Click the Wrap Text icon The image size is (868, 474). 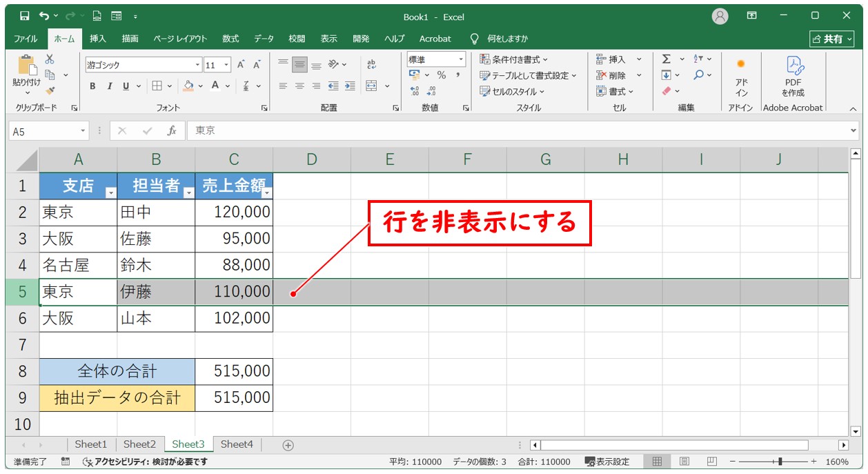[x=372, y=64]
